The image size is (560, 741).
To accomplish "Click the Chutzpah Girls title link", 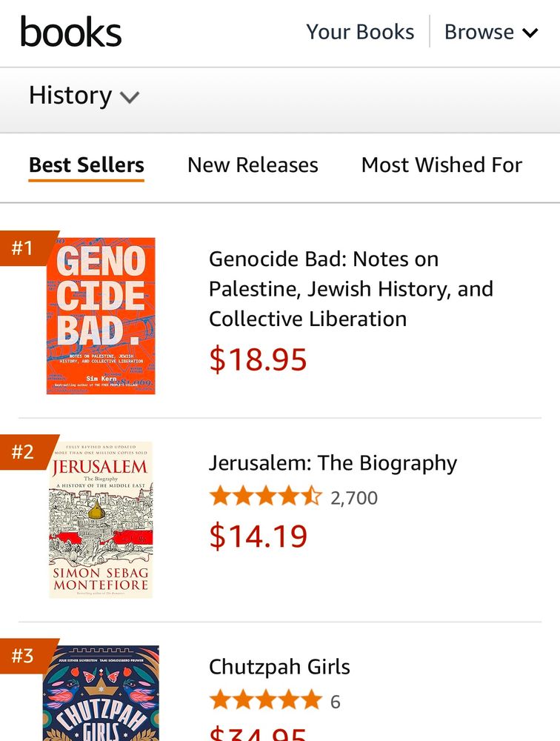I will point(279,667).
